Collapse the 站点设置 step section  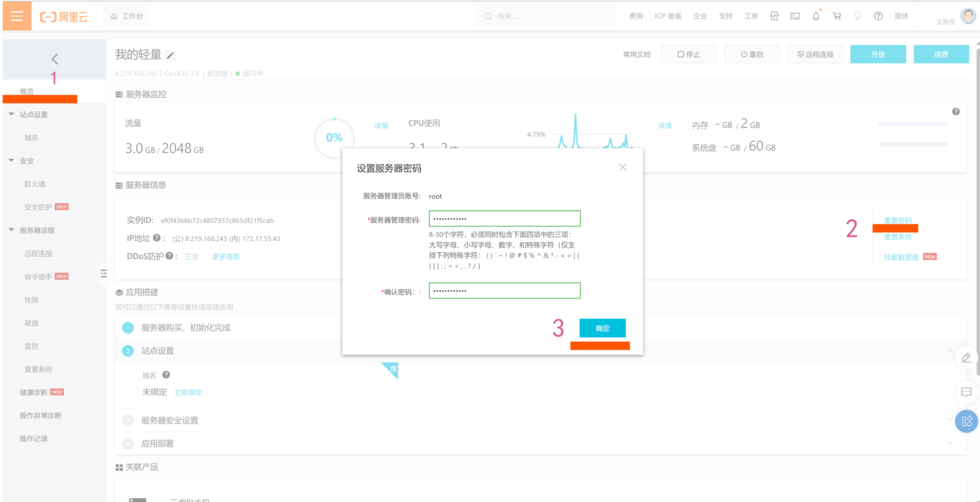point(949,350)
